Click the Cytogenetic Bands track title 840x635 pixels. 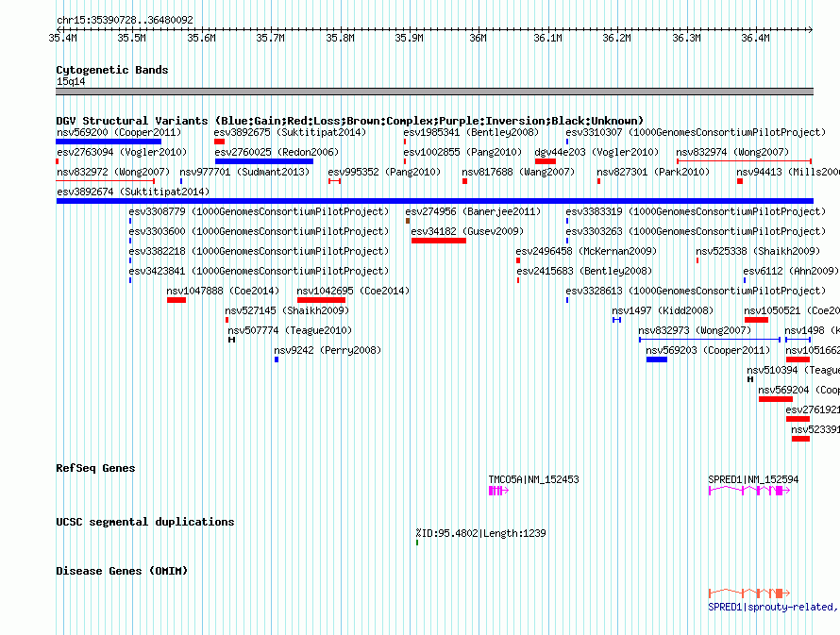tap(112, 70)
